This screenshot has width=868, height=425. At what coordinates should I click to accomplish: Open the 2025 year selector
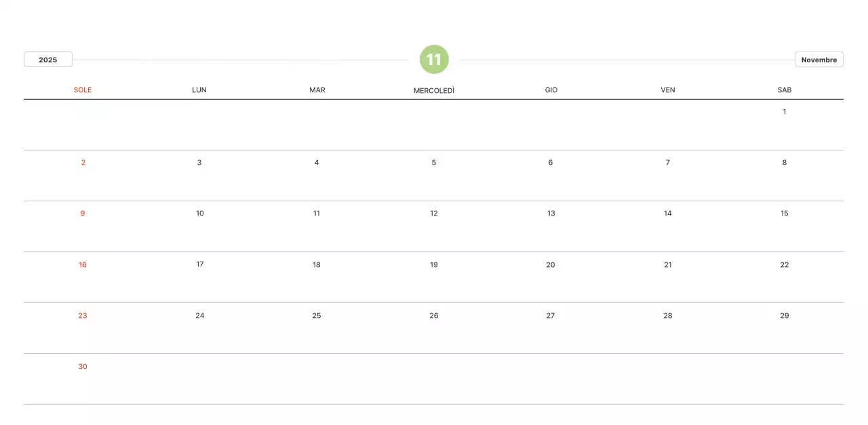click(47, 60)
